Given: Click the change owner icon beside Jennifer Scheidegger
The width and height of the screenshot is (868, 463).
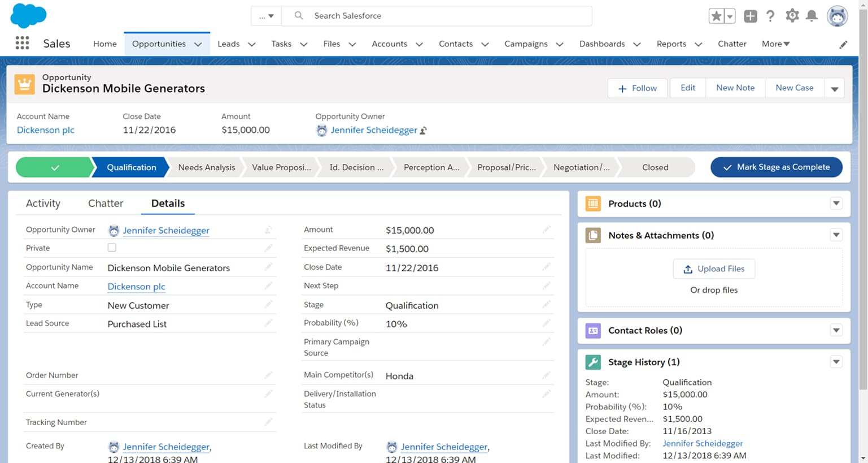Looking at the screenshot, I should click(423, 131).
